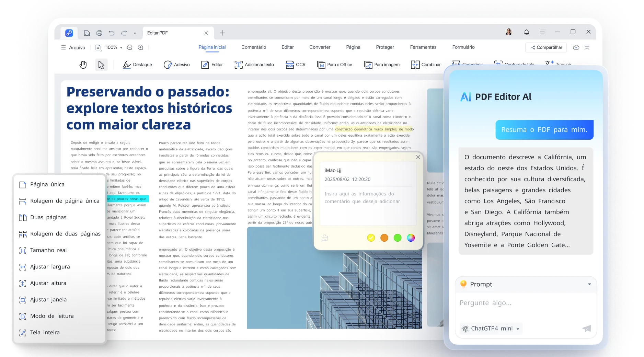Switch to the Formulário tab
This screenshot has width=644, height=357.
[463, 47]
